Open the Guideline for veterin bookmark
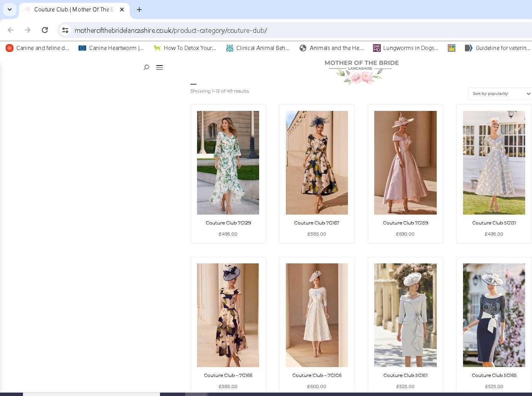Screen dimensions: 532x396 [498, 48]
